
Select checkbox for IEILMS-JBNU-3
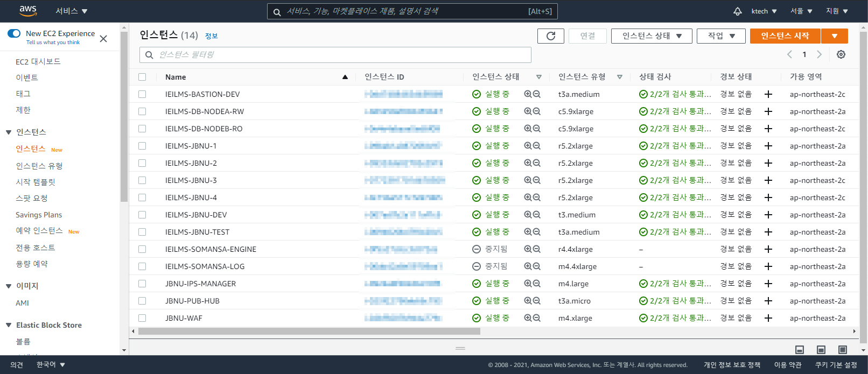coord(142,180)
